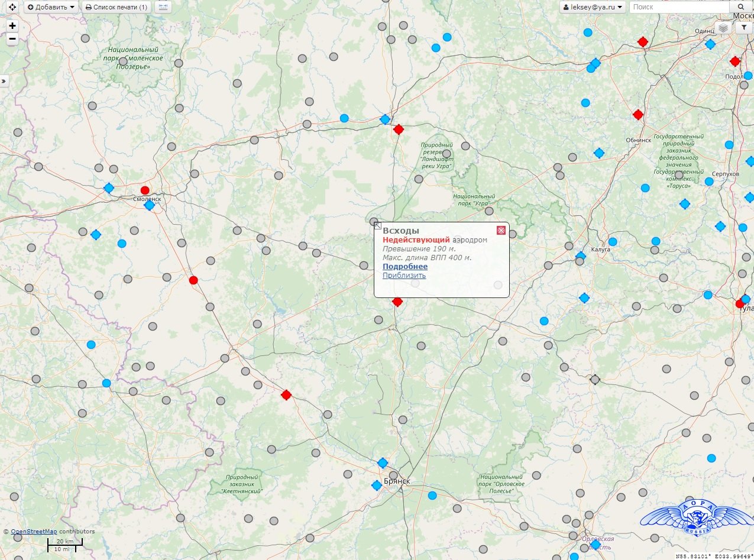Open Список печати print list
Image resolution: width=754 pixels, height=560 pixels.
(x=116, y=7)
